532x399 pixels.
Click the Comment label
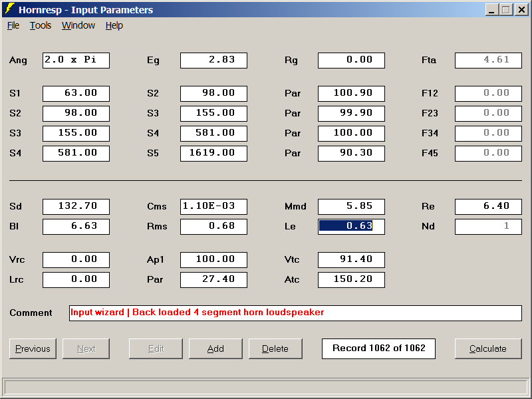tap(31, 313)
